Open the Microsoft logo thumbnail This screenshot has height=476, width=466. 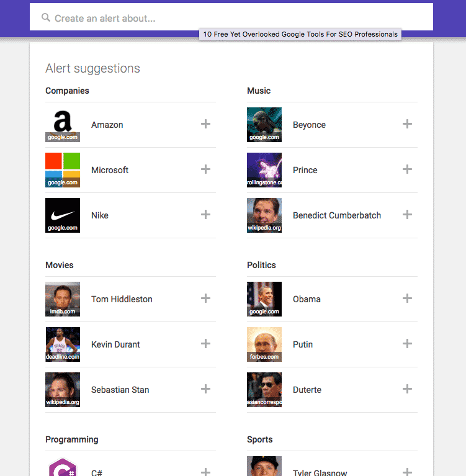[x=63, y=170]
